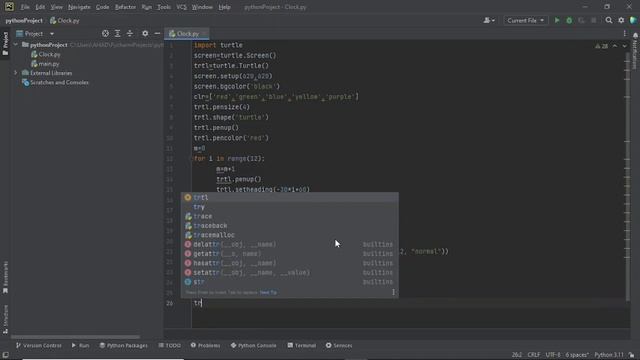Open IDE settings gear in top toolbar
The image size is (640, 360).
pos(621,20)
